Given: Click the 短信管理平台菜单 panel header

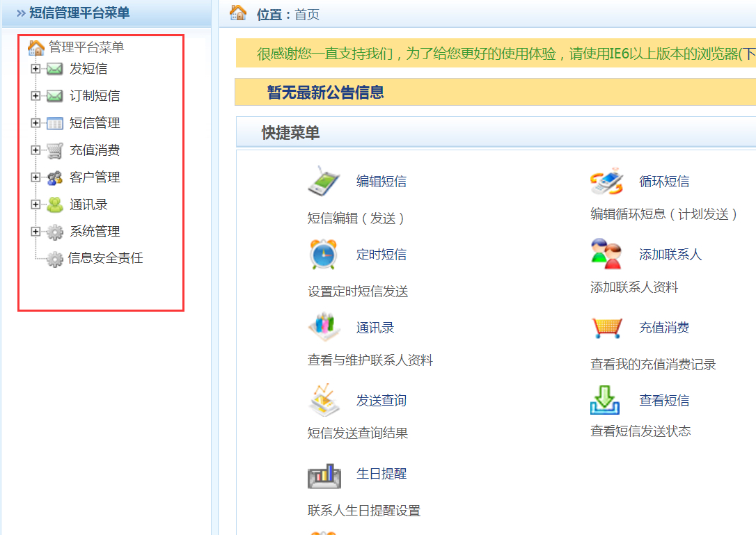Looking at the screenshot, I should pyautogui.click(x=107, y=13).
